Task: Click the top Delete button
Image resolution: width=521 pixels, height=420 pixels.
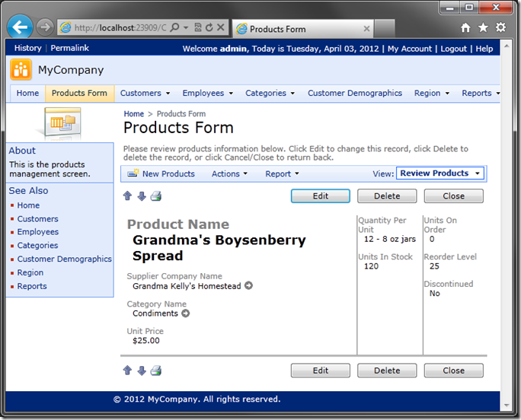Action: 387,196
